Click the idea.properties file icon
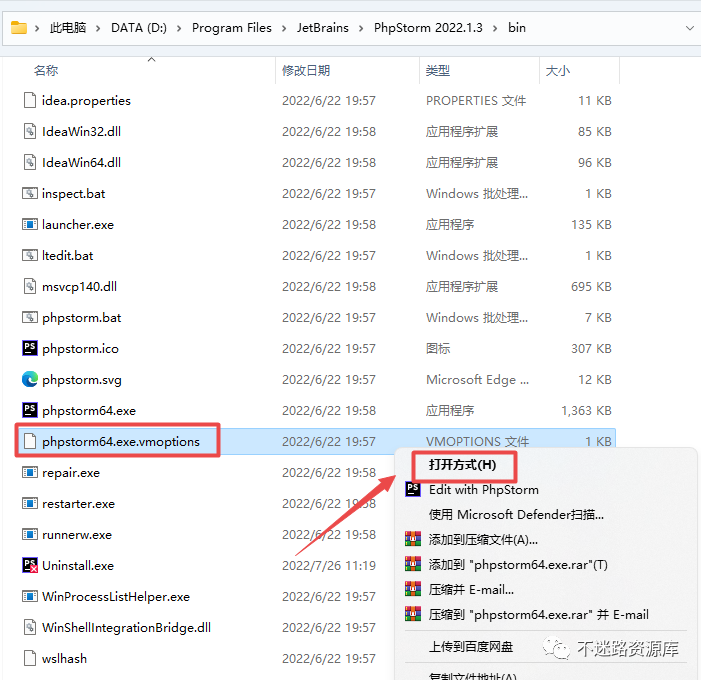701x680 pixels. pos(30,100)
